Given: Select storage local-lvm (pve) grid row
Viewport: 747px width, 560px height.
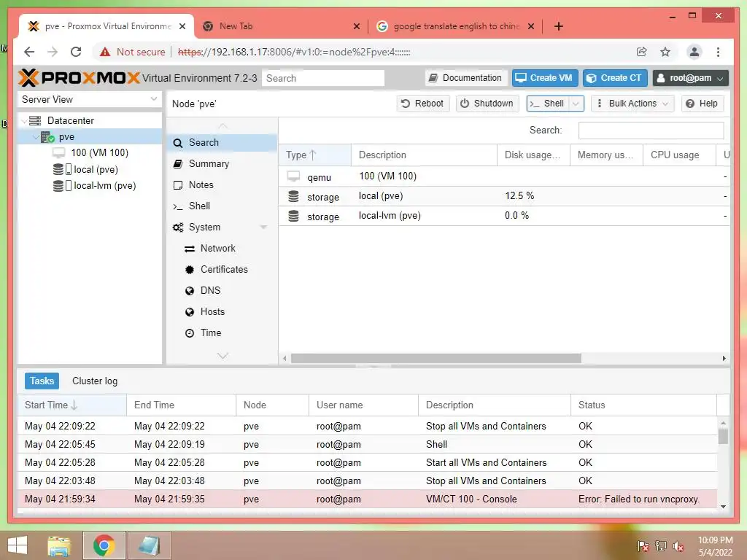Looking at the screenshot, I should click(503, 216).
